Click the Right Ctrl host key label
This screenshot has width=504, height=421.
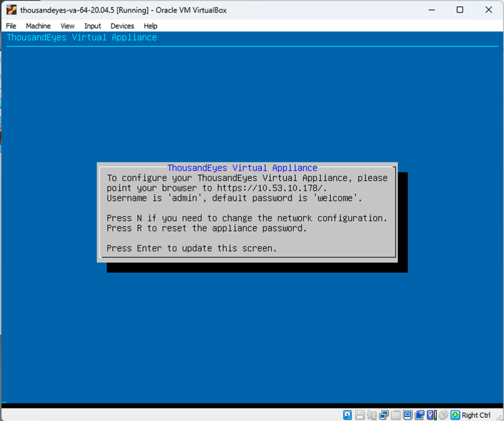(476, 415)
